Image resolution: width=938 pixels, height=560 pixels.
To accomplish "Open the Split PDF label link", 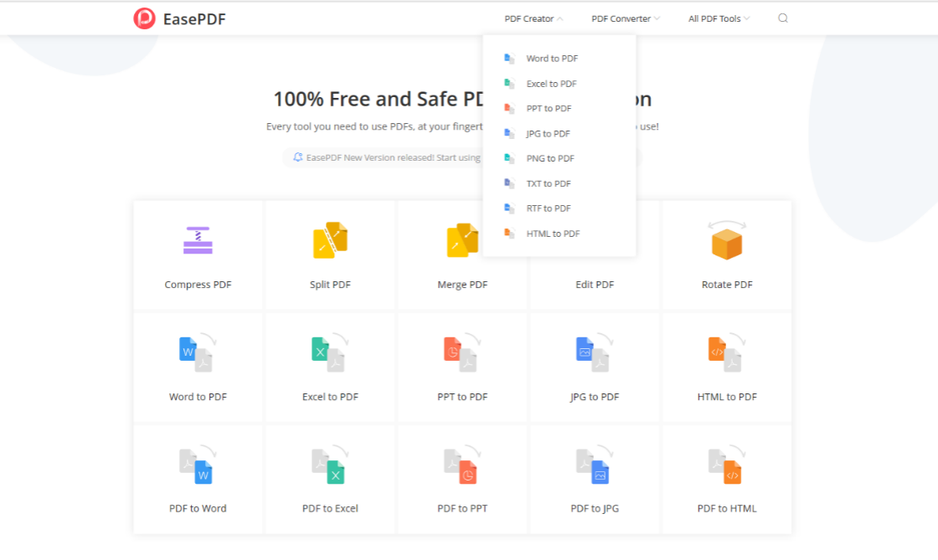I will (330, 285).
